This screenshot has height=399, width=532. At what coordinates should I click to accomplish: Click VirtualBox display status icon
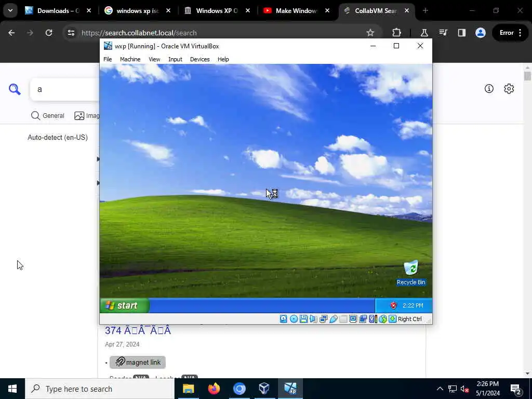point(353,319)
